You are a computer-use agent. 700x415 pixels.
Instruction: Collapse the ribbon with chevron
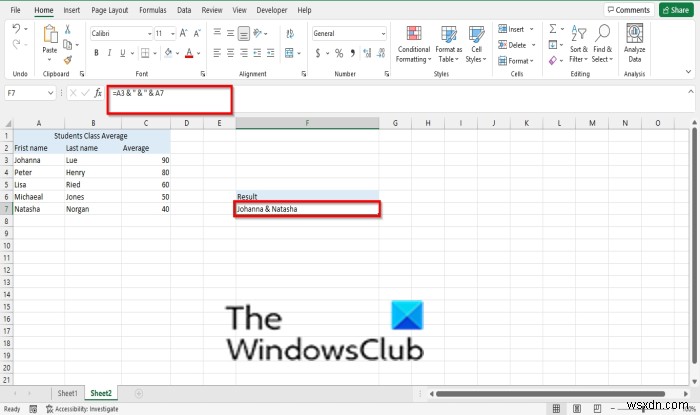click(688, 71)
